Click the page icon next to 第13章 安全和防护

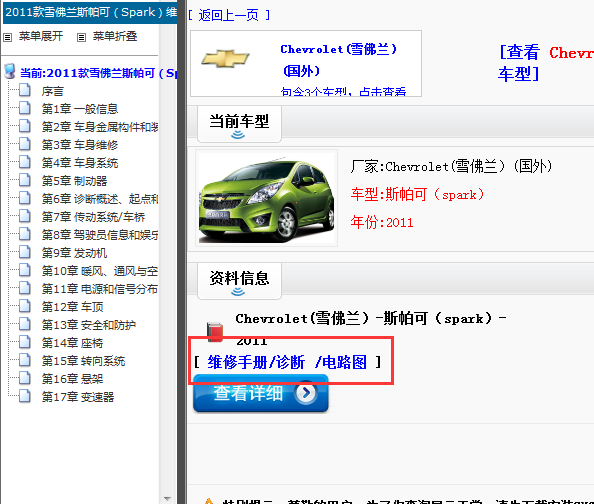(x=25, y=324)
